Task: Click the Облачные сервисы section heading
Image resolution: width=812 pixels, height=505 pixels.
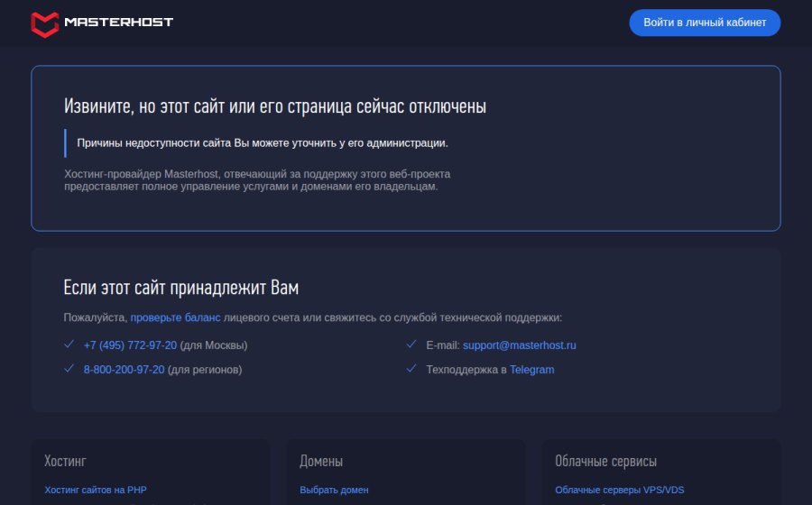Action: point(606,461)
